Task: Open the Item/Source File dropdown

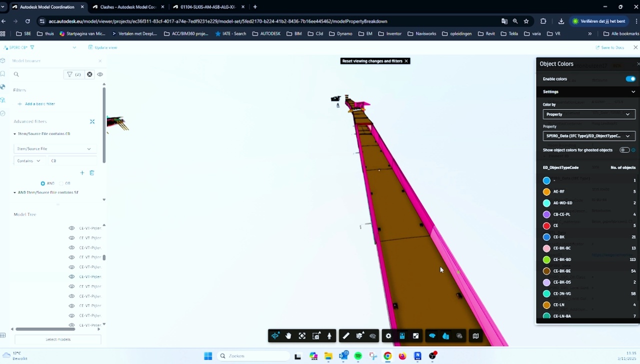Action: click(54, 149)
